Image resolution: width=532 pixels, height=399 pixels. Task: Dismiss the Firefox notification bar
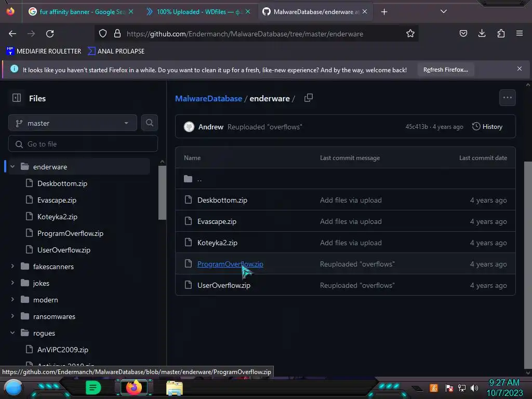pyautogui.click(x=520, y=69)
